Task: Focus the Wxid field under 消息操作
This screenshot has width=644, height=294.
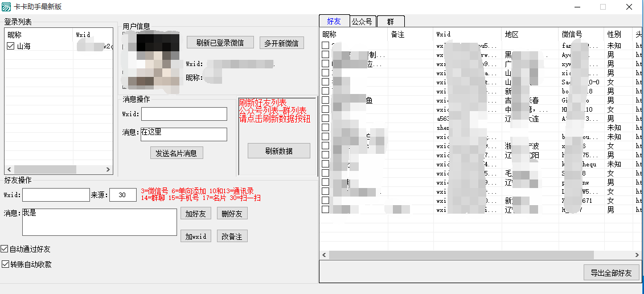Action: (x=184, y=114)
